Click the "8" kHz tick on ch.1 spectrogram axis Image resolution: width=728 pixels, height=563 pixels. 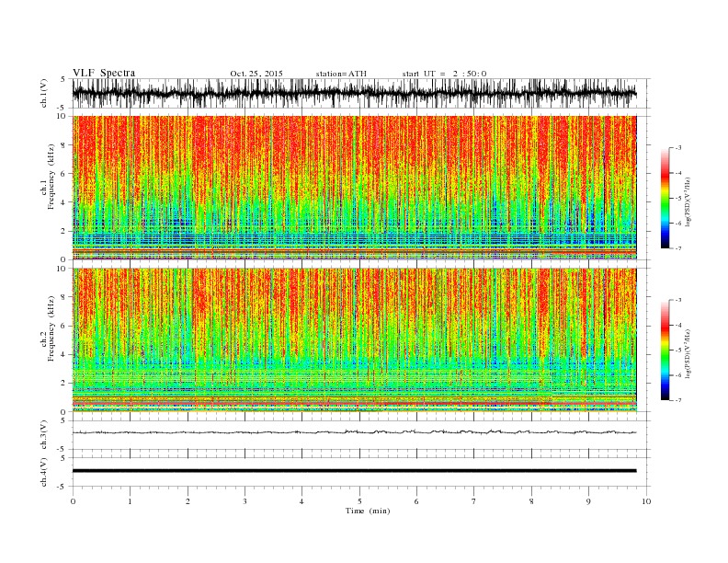coord(64,145)
